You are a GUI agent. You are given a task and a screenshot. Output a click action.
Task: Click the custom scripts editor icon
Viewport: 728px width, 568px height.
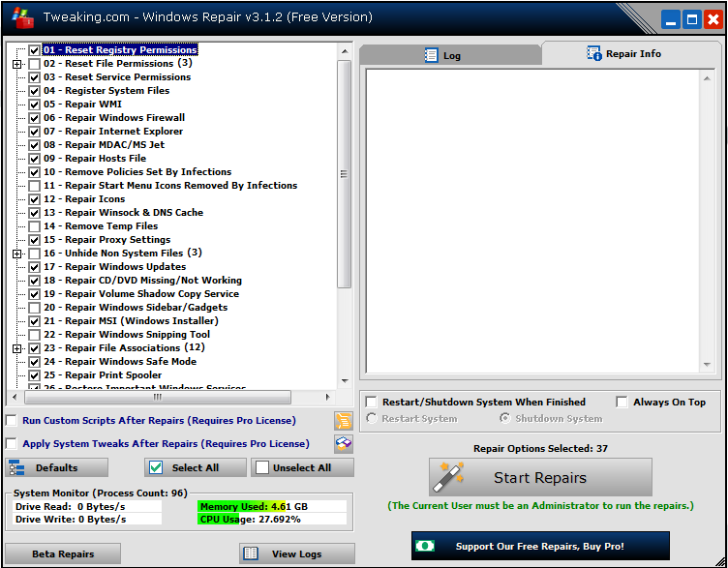[x=343, y=420]
